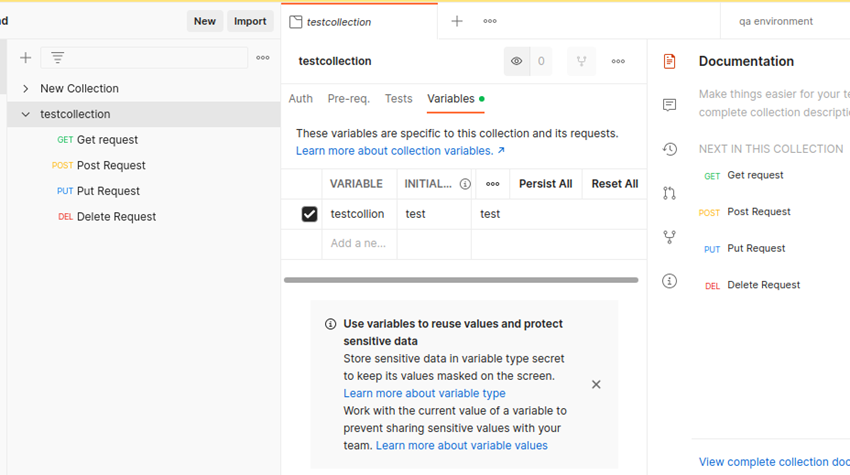Image resolution: width=850 pixels, height=475 pixels.
Task: Click the Add a new variable field
Action: point(358,243)
